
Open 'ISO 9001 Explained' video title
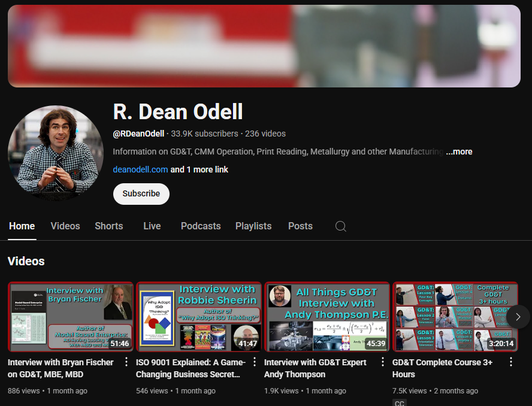tap(191, 368)
